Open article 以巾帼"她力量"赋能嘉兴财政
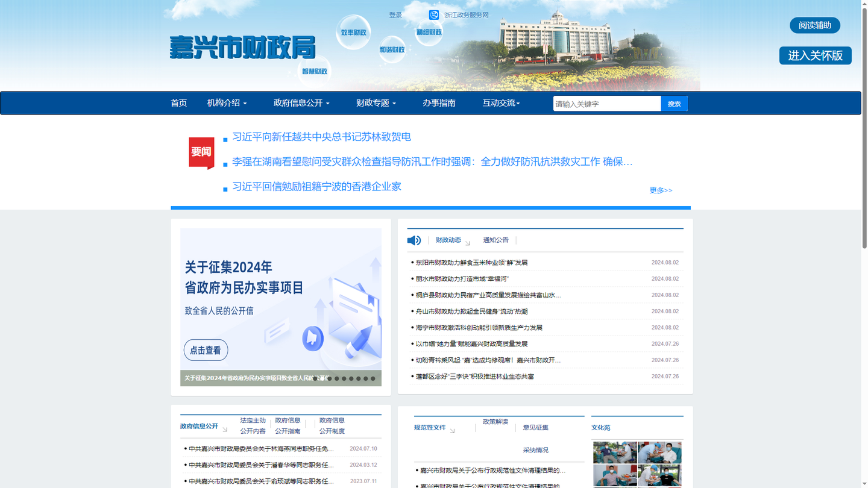Image resolution: width=868 pixels, height=488 pixels. tap(471, 344)
